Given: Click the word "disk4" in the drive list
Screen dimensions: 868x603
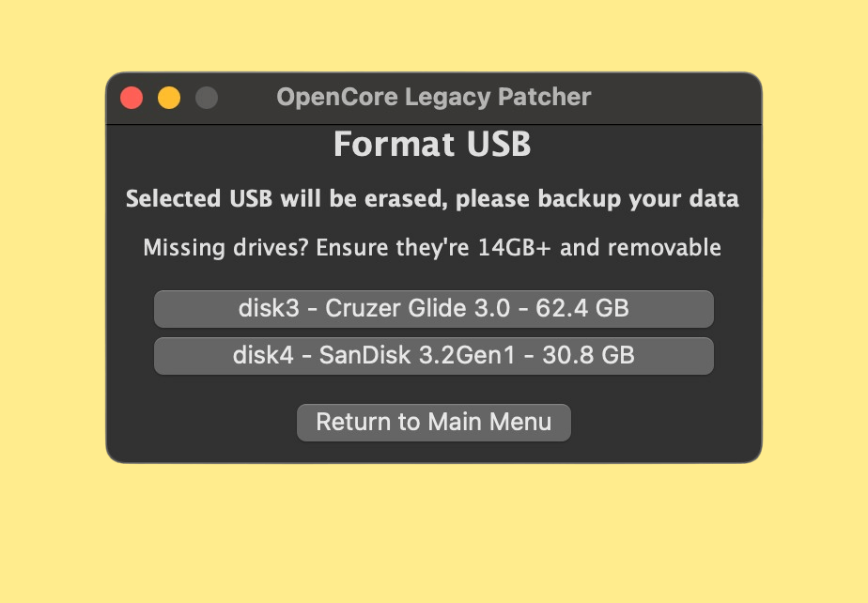Looking at the screenshot, I should (x=264, y=356).
